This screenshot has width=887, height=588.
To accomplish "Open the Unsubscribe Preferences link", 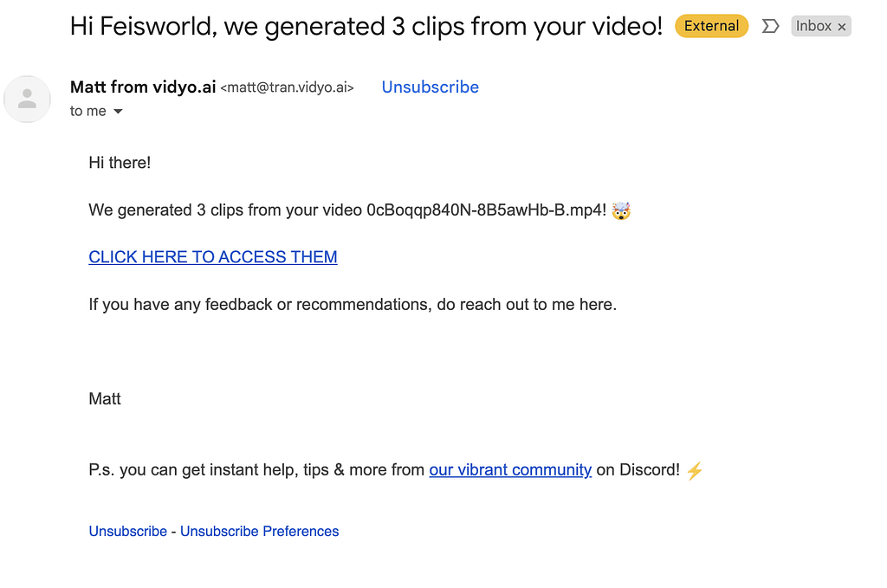I will (260, 532).
